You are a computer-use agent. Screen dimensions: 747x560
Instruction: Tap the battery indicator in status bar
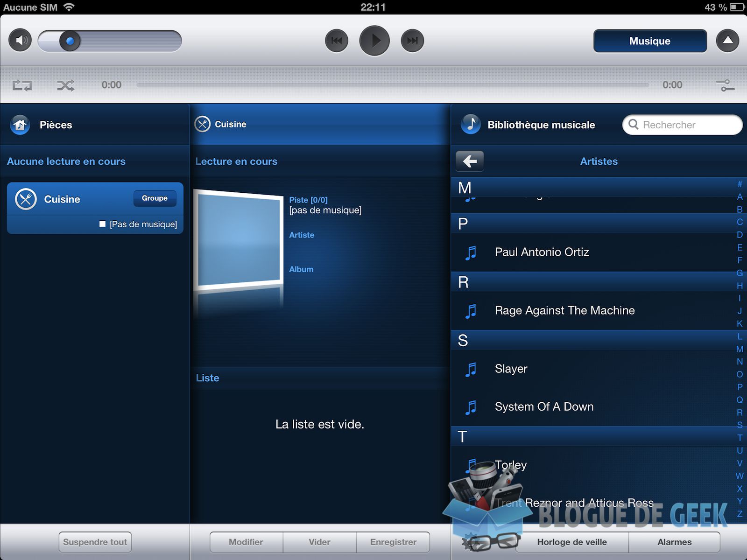(x=738, y=7)
